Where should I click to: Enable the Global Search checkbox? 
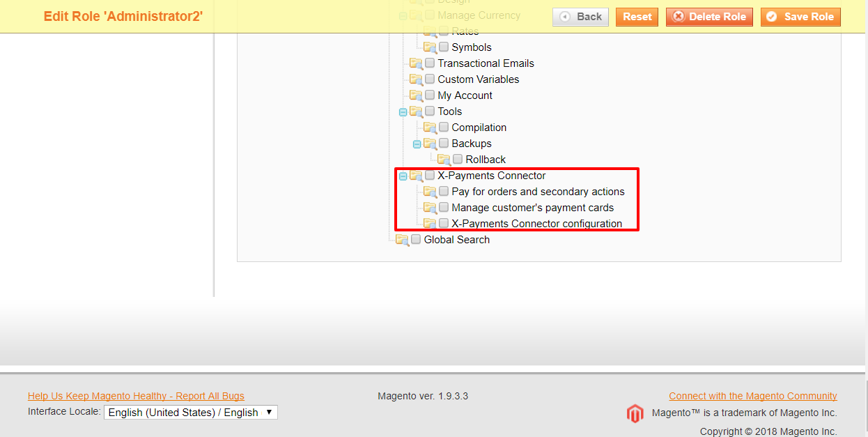[416, 239]
